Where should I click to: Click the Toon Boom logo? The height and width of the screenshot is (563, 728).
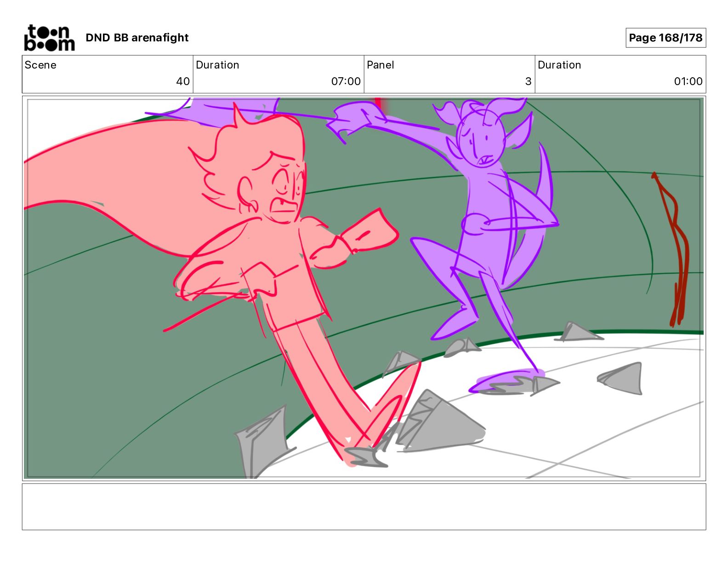pyautogui.click(x=49, y=38)
